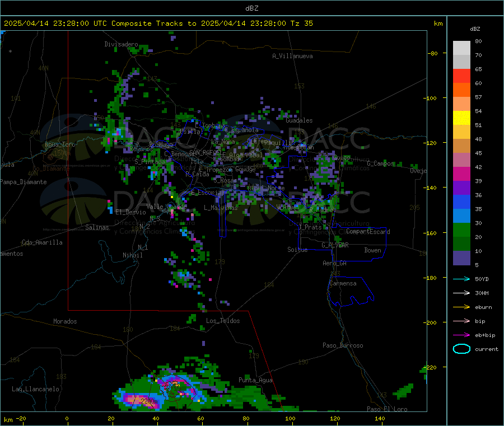Click the '0' tick on bottom axis

click(x=67, y=418)
